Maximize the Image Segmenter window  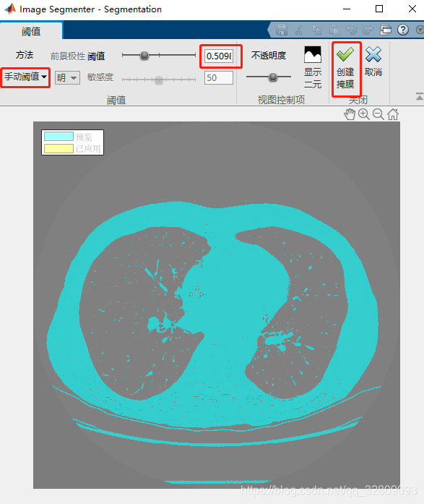pyautogui.click(x=379, y=9)
